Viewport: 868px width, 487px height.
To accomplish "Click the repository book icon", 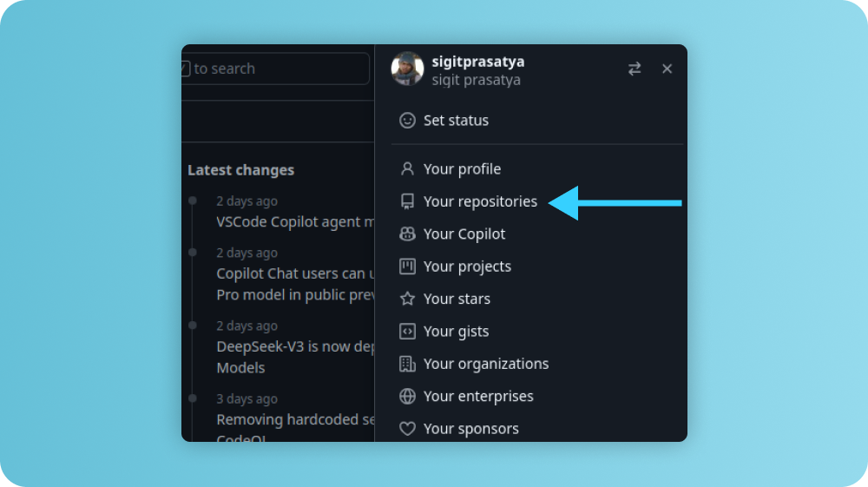I will (x=407, y=201).
